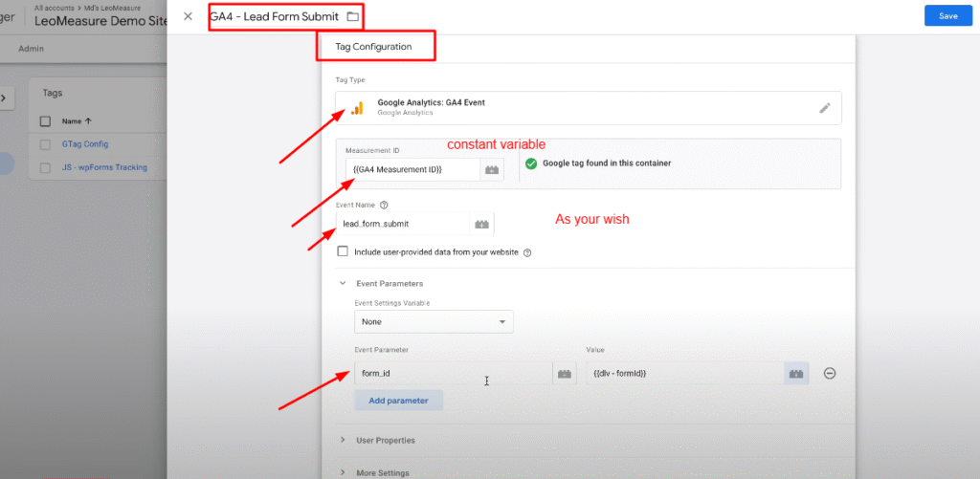The image size is (980, 479).
Task: Open the JS - wpForms Tracking tag
Action: pyautogui.click(x=104, y=167)
